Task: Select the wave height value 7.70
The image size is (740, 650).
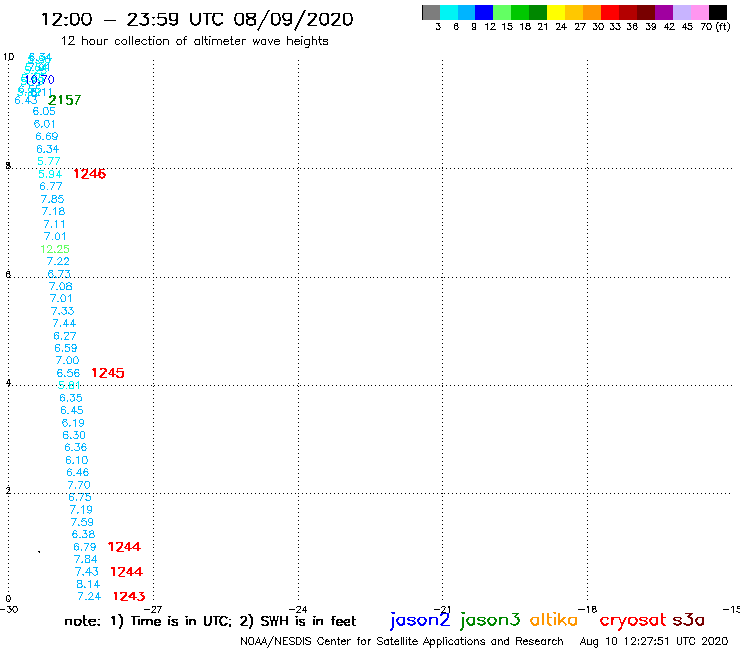Action: click(79, 485)
